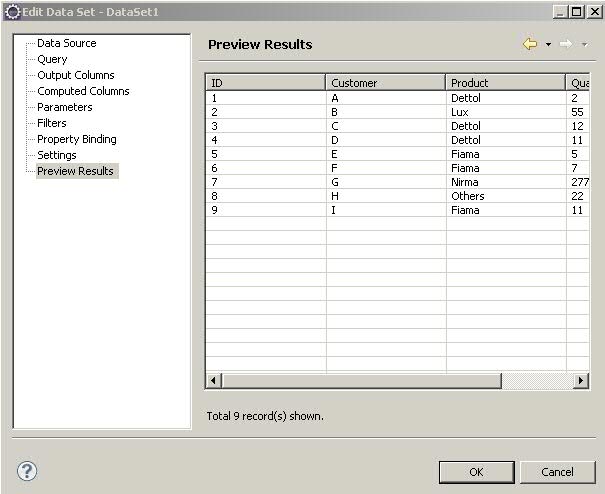
Task: Open the Property Binding page
Action: point(77,139)
